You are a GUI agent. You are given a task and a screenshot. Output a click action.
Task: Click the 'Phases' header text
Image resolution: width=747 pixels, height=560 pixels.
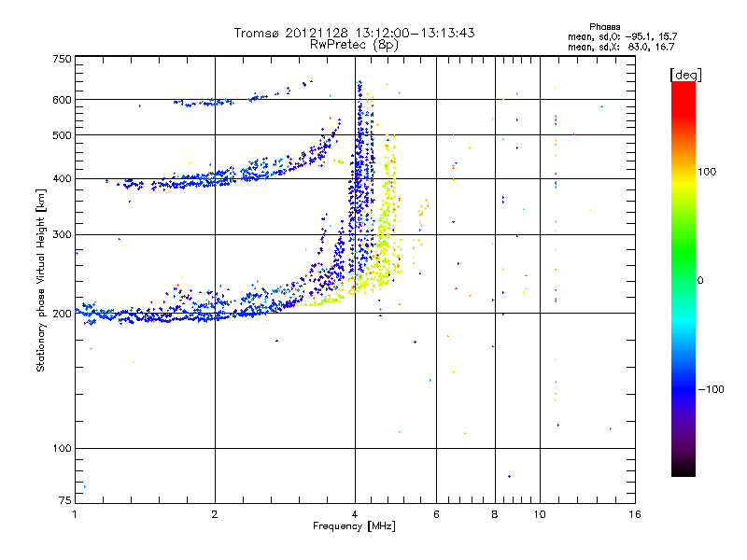point(604,27)
